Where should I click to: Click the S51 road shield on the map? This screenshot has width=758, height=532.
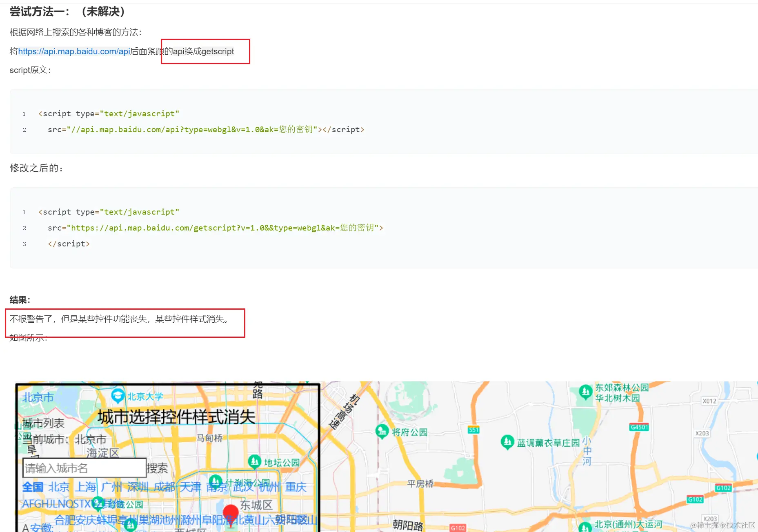[473, 430]
